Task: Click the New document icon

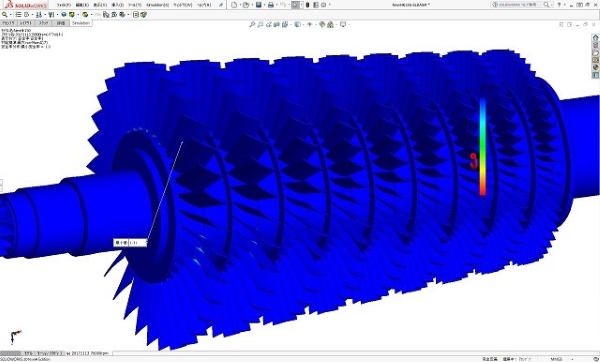Action: pos(234,5)
